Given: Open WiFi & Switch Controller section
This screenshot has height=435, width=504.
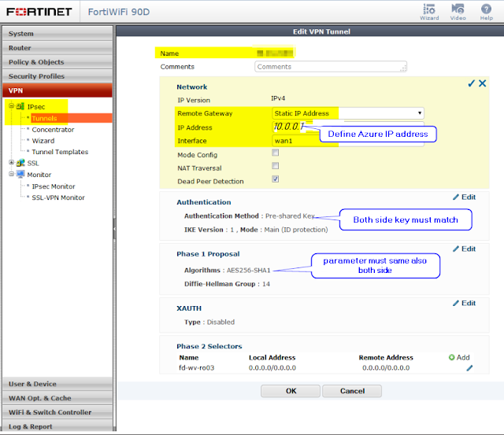Looking at the screenshot, I should 57,412.
